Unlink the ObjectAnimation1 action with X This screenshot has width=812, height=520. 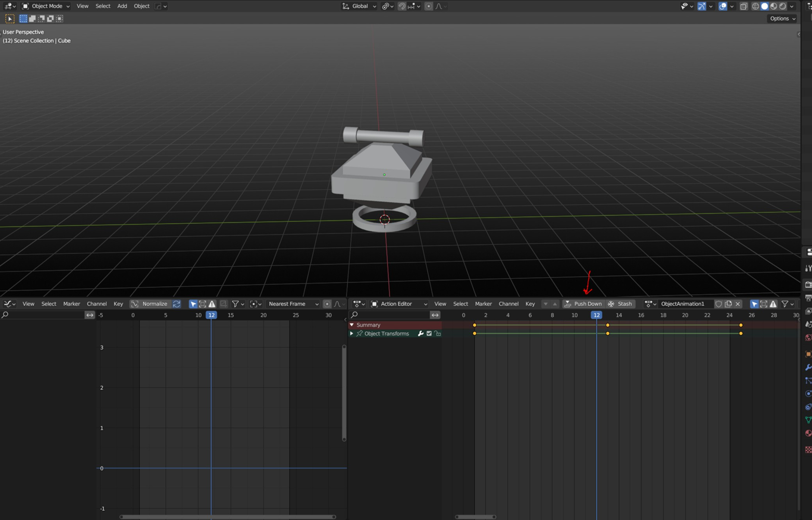click(x=738, y=304)
